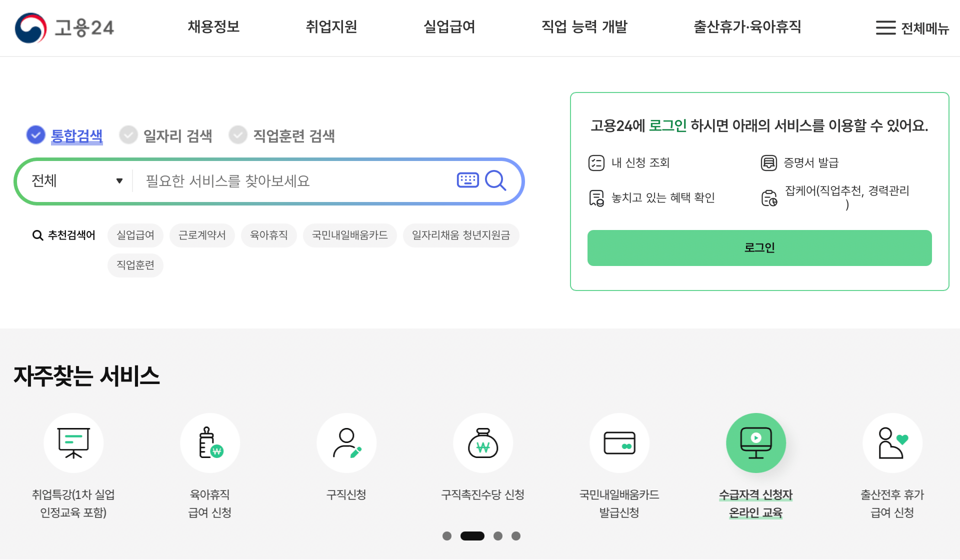Click the 구직촉진수당 신청 money bag icon
This screenshot has width=960, height=560.
tap(482, 442)
